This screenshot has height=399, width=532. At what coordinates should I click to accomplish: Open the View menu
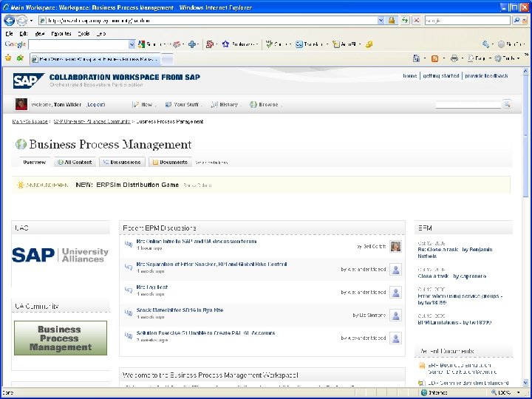[40, 33]
